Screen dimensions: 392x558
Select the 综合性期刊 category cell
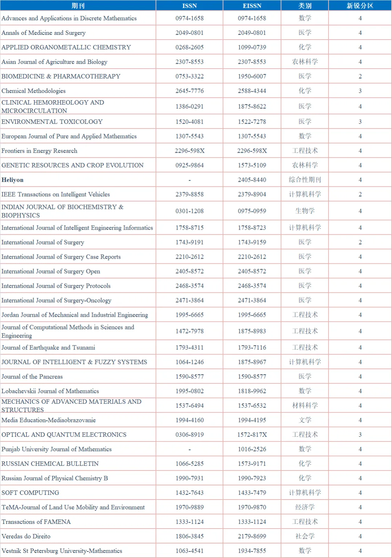[305, 180]
